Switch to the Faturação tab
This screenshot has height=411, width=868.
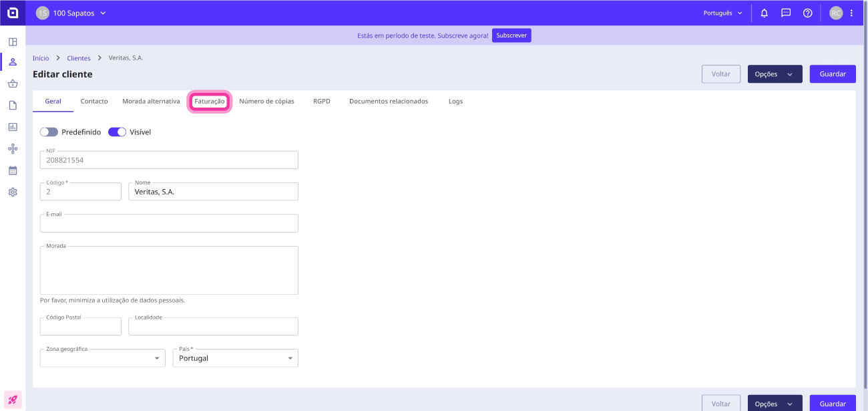(210, 102)
